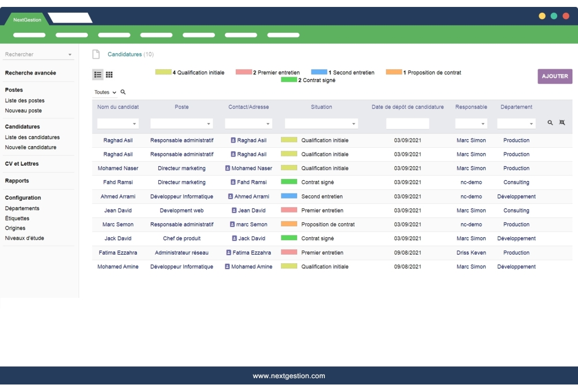
Task: Open Fatima Ezzahra's contact card icon
Action: pos(228,252)
